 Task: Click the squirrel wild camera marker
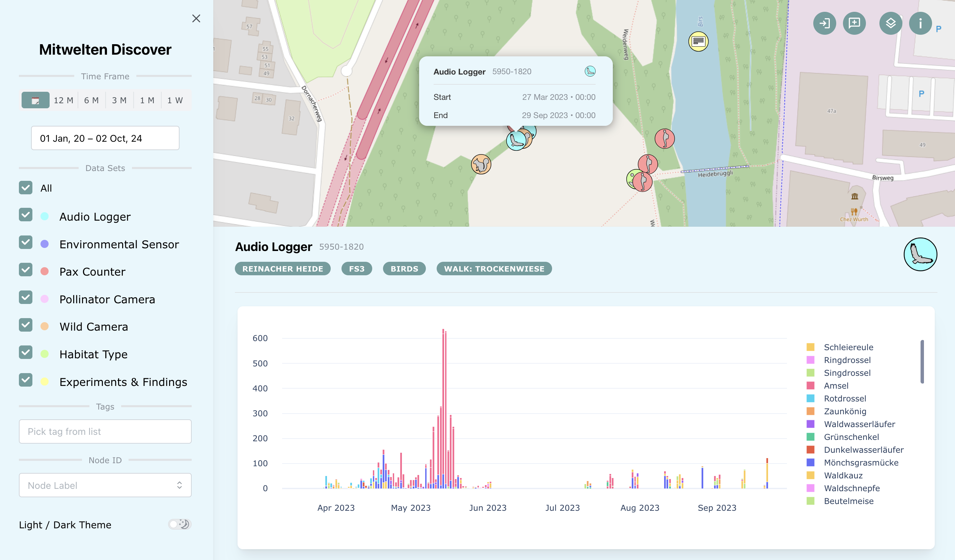coord(481,164)
